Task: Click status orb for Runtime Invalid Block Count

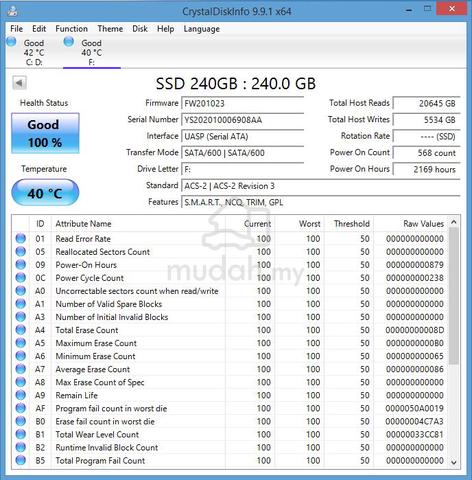Action: coord(21,447)
